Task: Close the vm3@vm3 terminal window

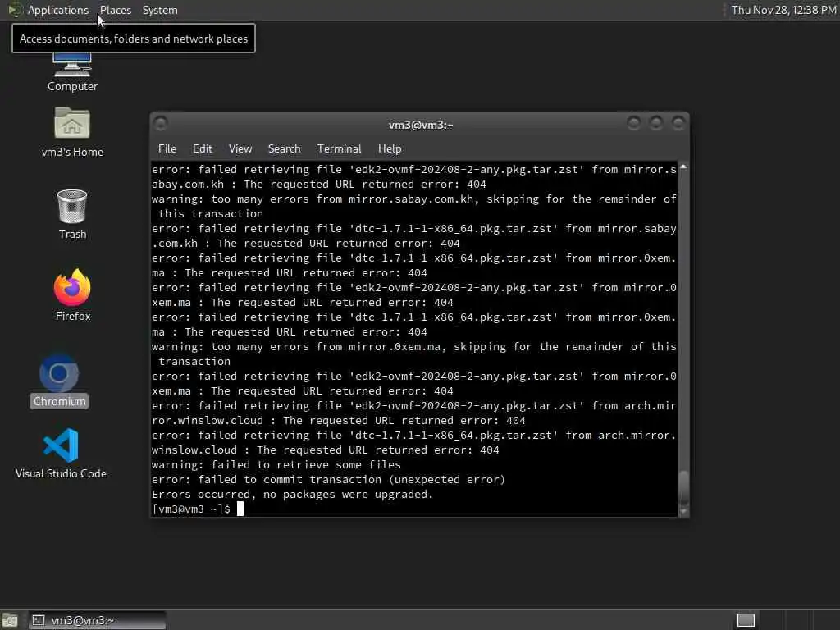Action: click(678, 124)
